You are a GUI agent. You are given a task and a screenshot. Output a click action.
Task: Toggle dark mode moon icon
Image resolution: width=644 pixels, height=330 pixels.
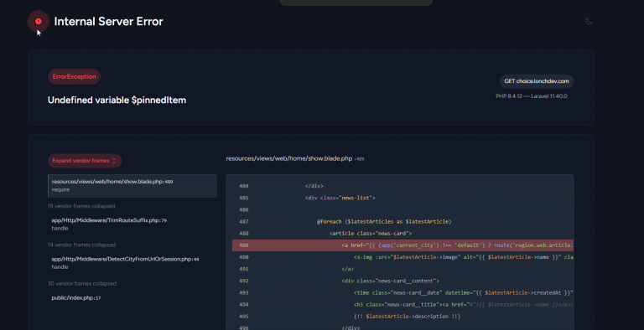tap(589, 21)
